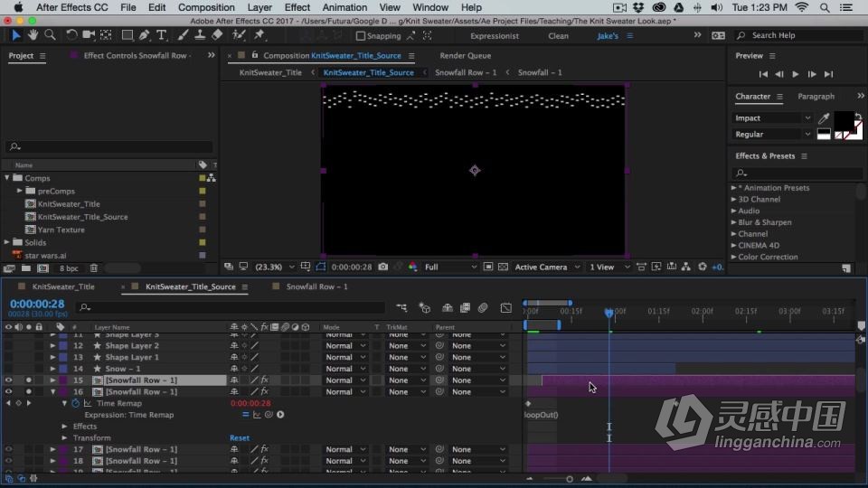The height and width of the screenshot is (488, 868).
Task: Open the Paragraph panel tab
Action: tap(816, 97)
